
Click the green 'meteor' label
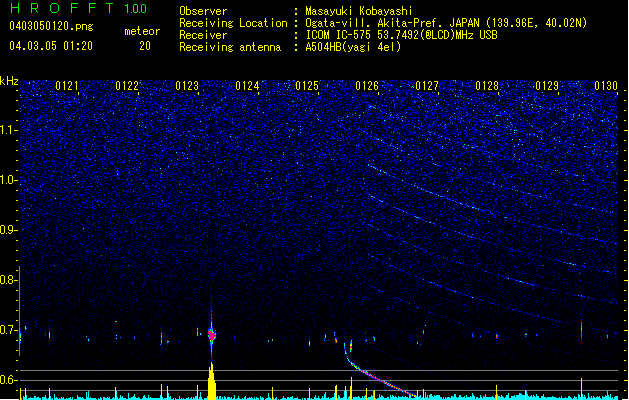(142, 31)
